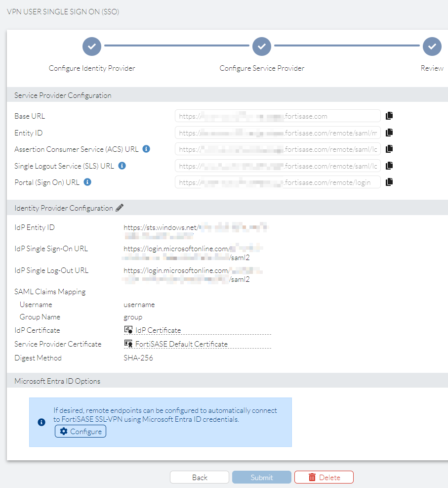The height and width of the screenshot is (488, 448).
Task: Open the Configure Service Provider step
Action: tap(261, 46)
